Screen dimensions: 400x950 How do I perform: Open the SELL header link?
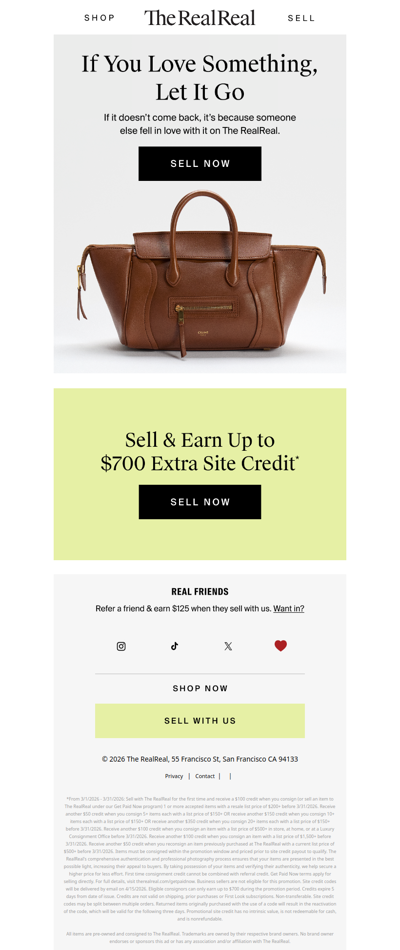(301, 18)
